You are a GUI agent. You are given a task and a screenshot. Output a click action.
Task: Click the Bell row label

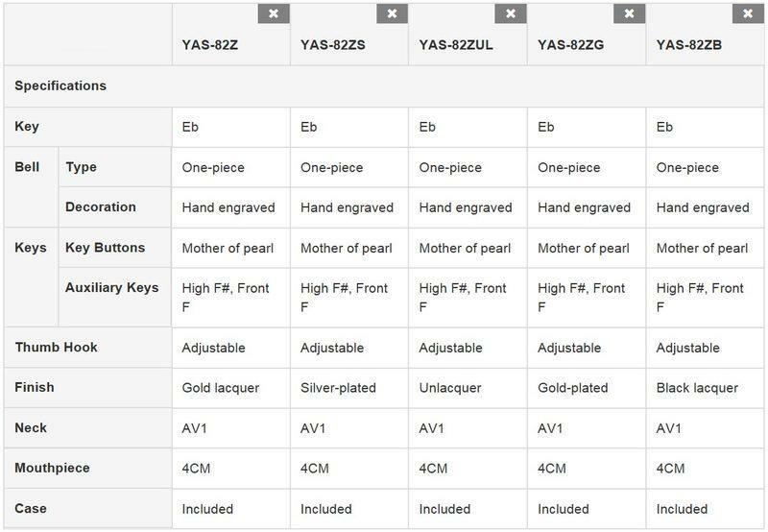tap(27, 166)
